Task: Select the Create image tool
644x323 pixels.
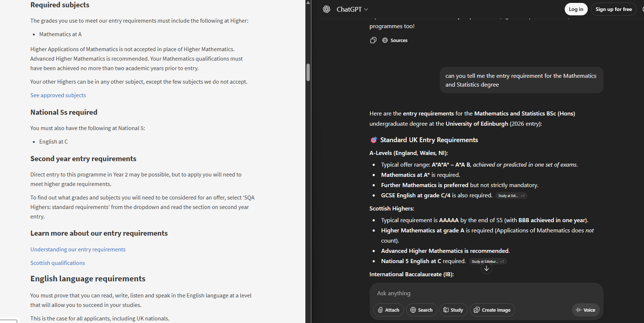Action: click(x=492, y=310)
